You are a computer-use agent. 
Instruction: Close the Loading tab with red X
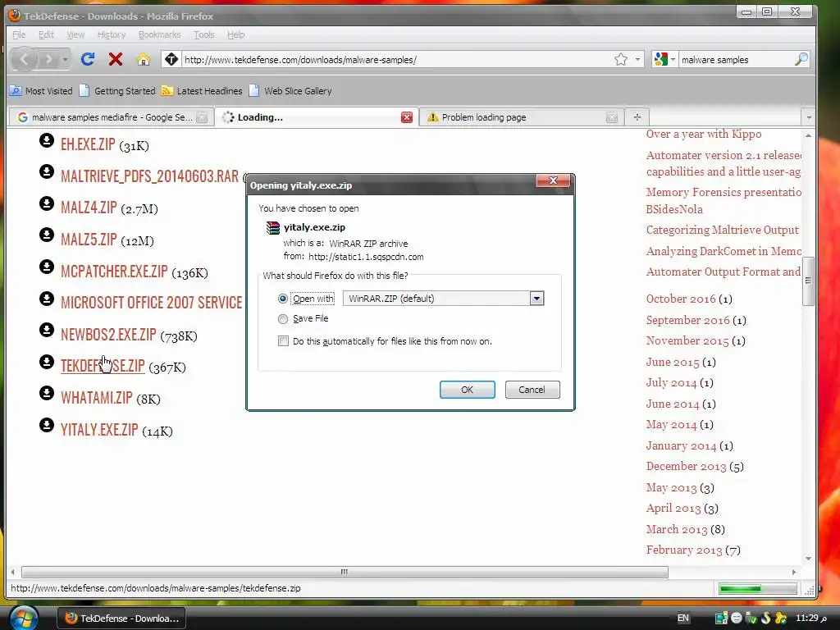[x=407, y=117]
